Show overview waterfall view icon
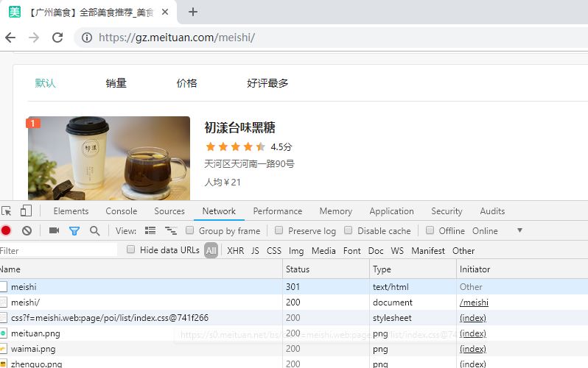Screen dimensions: 588x368 171,230
